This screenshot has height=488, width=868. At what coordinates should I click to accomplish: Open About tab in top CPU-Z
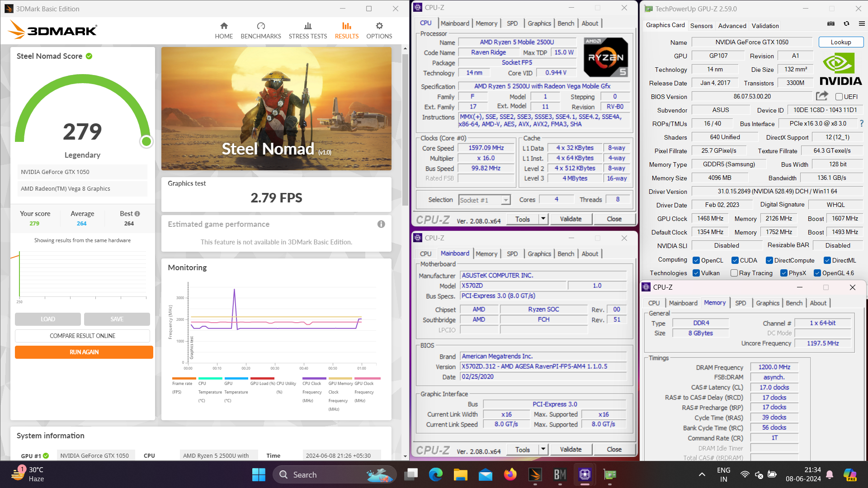click(590, 23)
